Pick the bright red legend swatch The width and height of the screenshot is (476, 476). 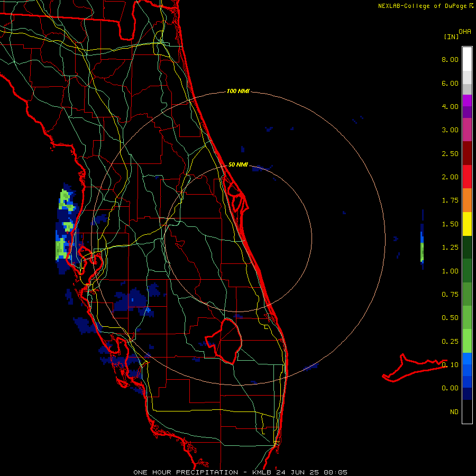point(467,177)
